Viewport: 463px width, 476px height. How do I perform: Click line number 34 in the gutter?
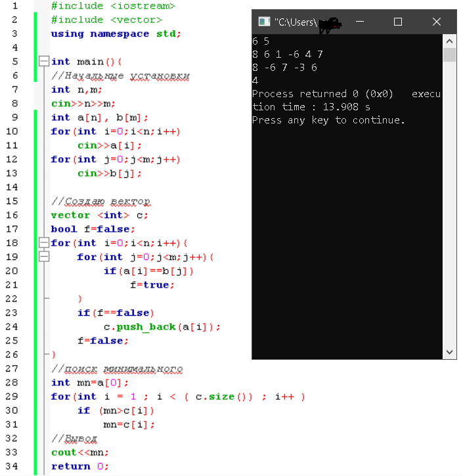pyautogui.click(x=14, y=466)
